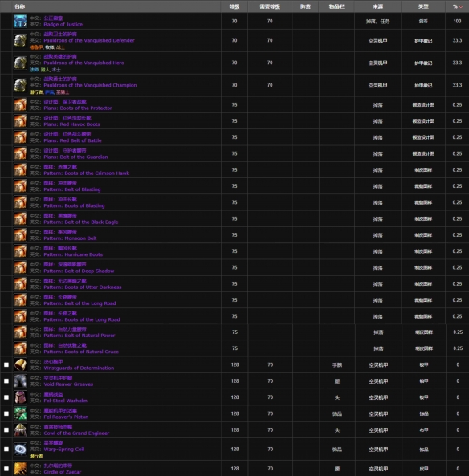Check the Wristguards of Determination row checkbox
Viewport: 469px width, 476px height.
pos(6,365)
